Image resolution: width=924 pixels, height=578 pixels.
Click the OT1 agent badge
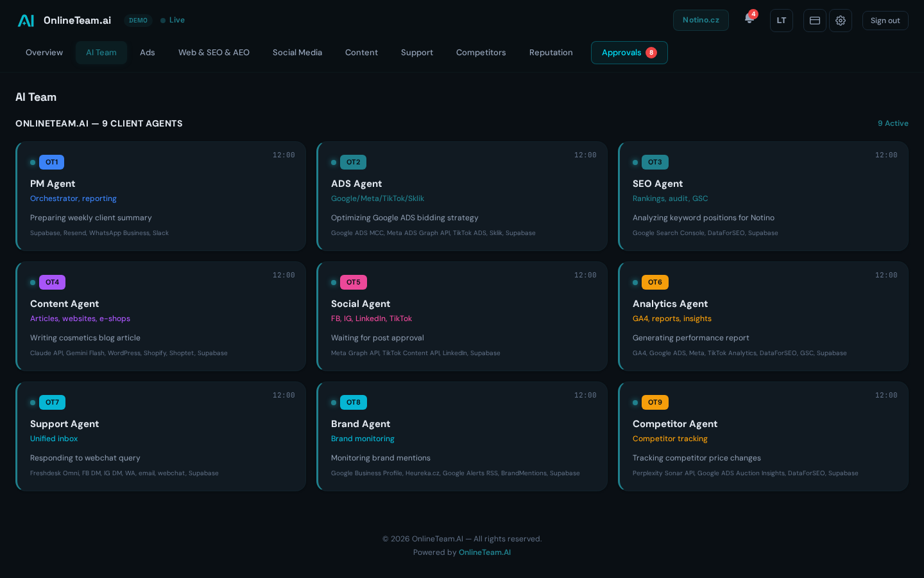pos(51,162)
